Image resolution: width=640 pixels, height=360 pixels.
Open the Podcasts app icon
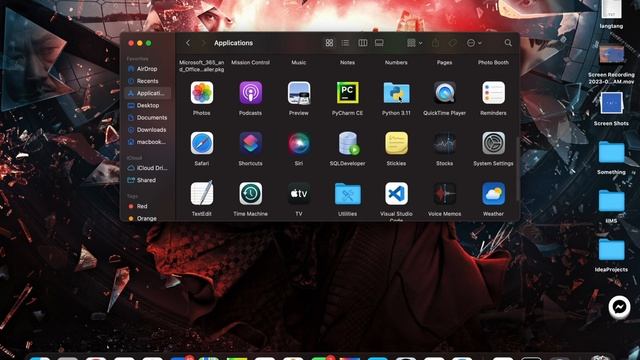[x=250, y=93]
